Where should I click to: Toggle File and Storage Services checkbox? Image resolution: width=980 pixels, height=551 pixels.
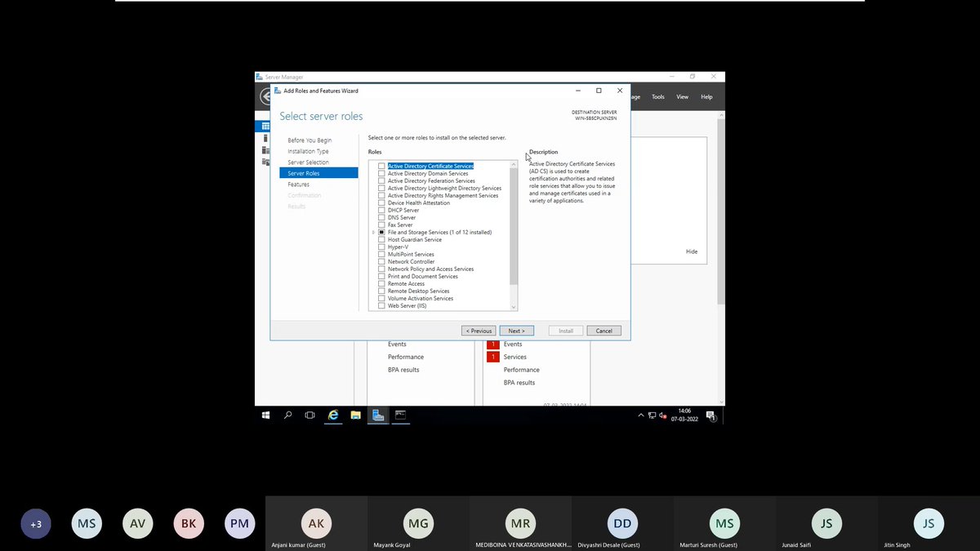pos(381,233)
